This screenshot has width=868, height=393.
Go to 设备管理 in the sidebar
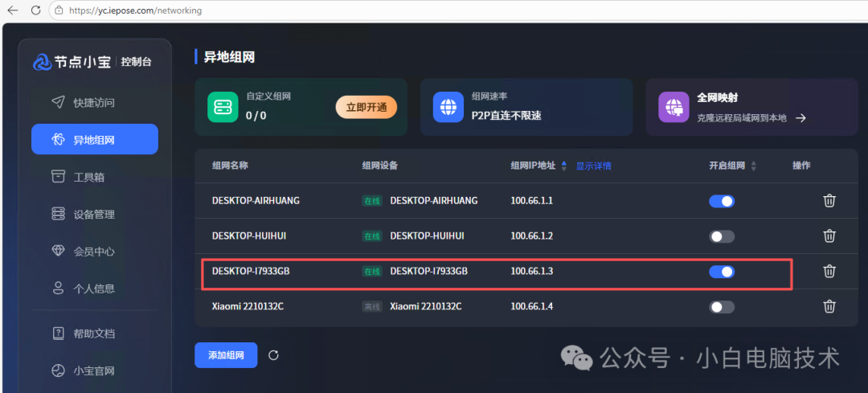(95, 215)
